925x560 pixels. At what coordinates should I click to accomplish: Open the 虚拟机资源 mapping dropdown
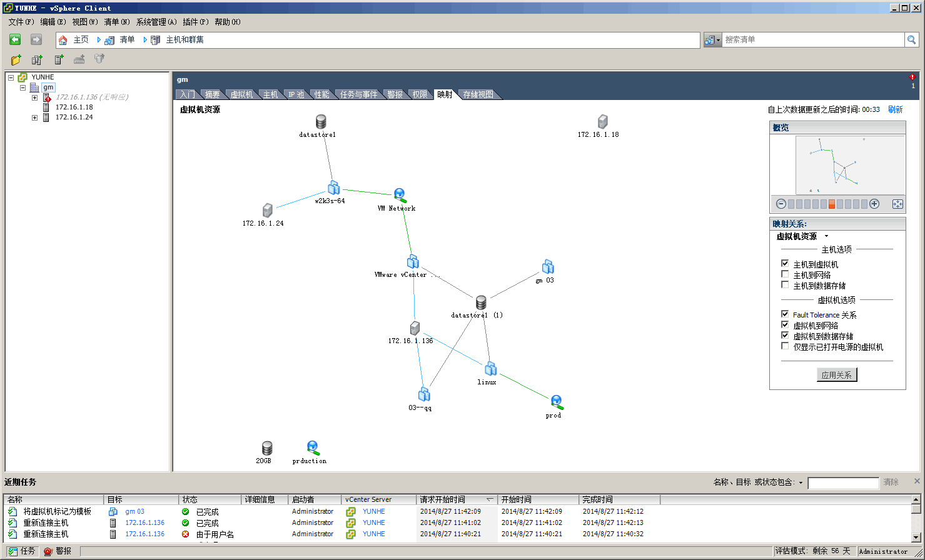click(826, 236)
